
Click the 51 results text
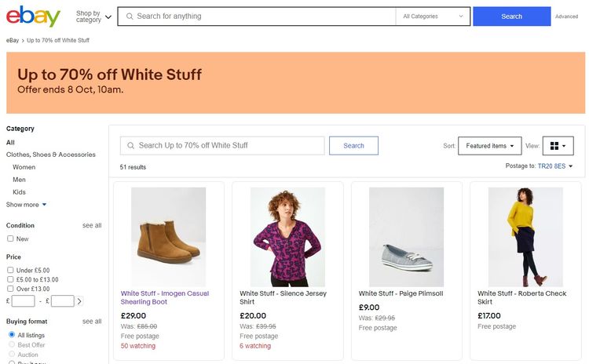(133, 167)
